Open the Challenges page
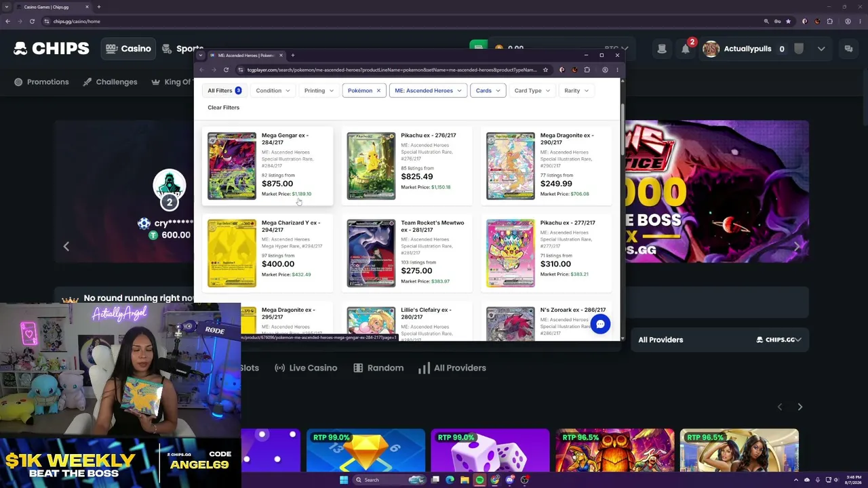The height and width of the screenshot is (488, 868). point(110,82)
